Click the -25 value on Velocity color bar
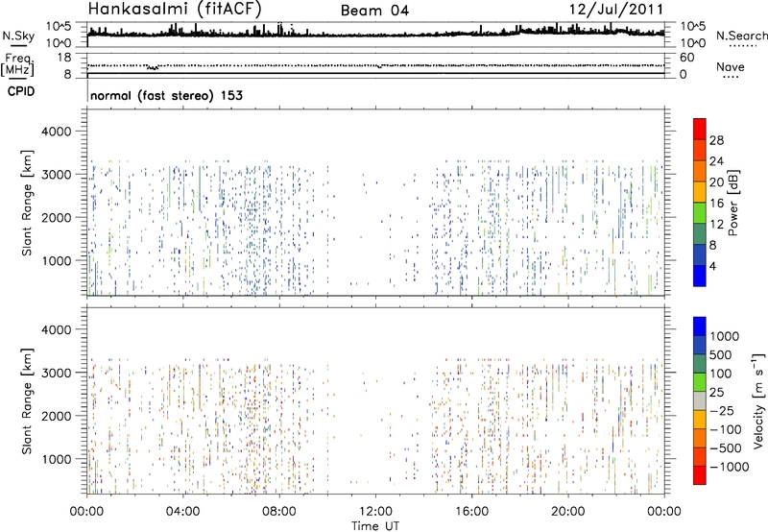 [723, 410]
